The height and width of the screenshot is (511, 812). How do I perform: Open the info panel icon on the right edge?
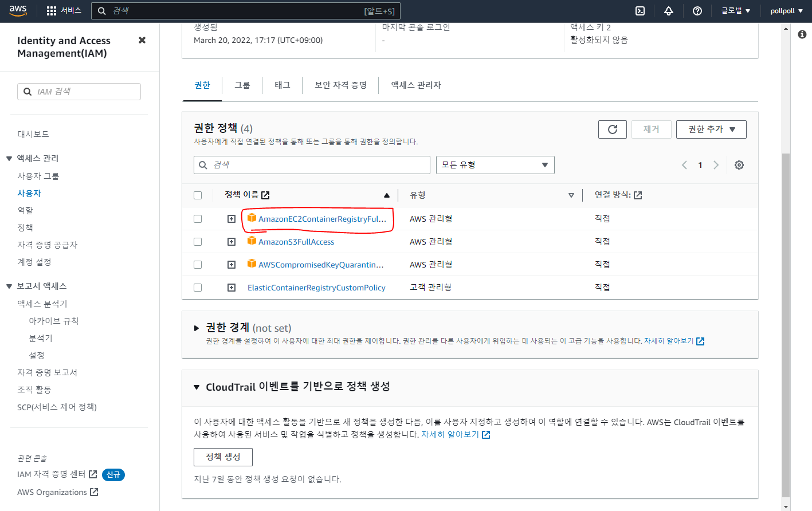pos(802,34)
